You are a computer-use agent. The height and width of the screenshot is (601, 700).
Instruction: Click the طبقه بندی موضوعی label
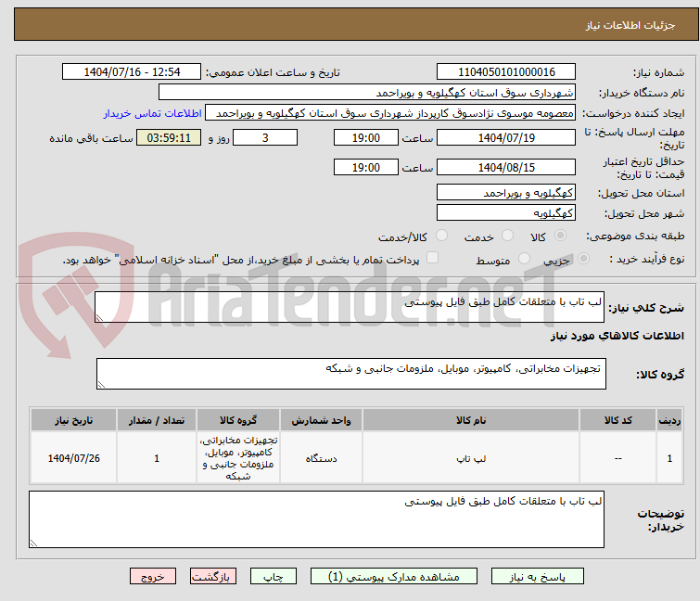click(x=635, y=236)
